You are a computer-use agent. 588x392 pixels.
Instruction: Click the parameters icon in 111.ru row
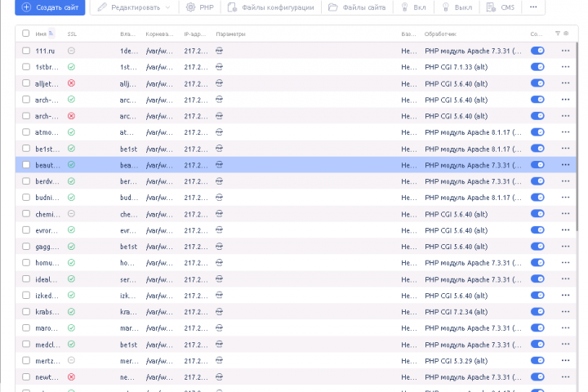point(220,51)
